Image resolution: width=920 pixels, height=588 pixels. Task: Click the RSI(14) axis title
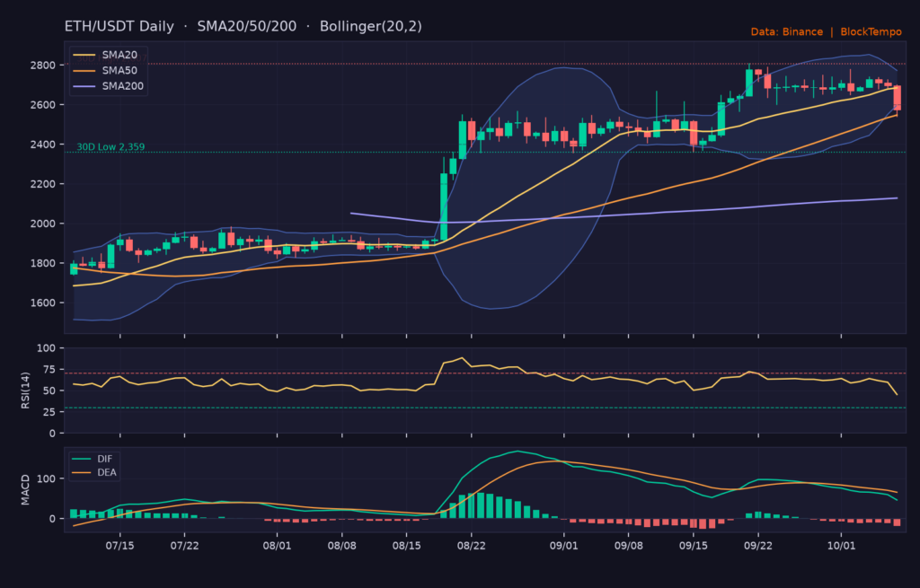(x=25, y=391)
